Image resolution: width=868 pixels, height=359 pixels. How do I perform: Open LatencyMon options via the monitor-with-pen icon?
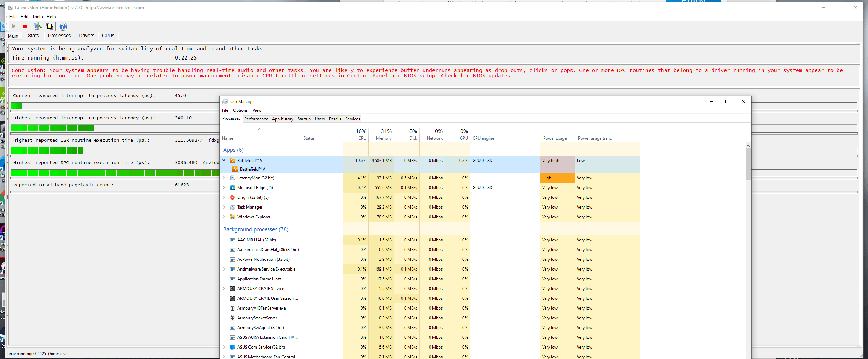38,26
